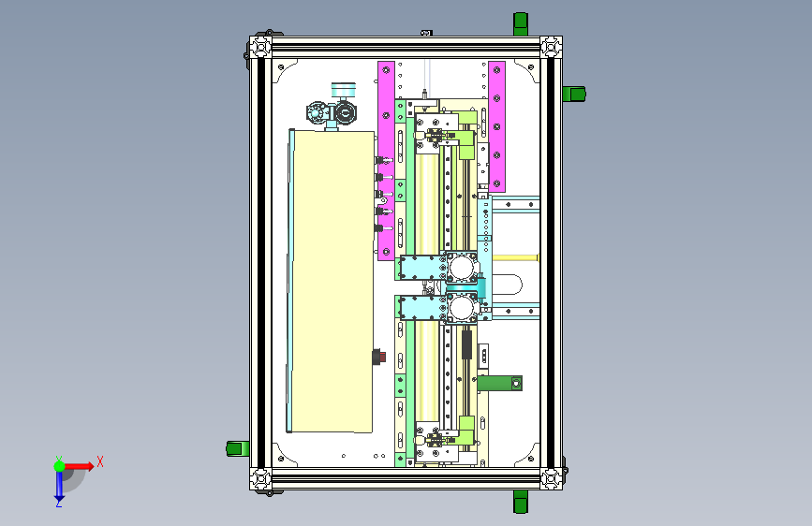Click the red X axis arrow of the triad
Image resolution: width=812 pixels, height=526 pixels.
(x=80, y=466)
